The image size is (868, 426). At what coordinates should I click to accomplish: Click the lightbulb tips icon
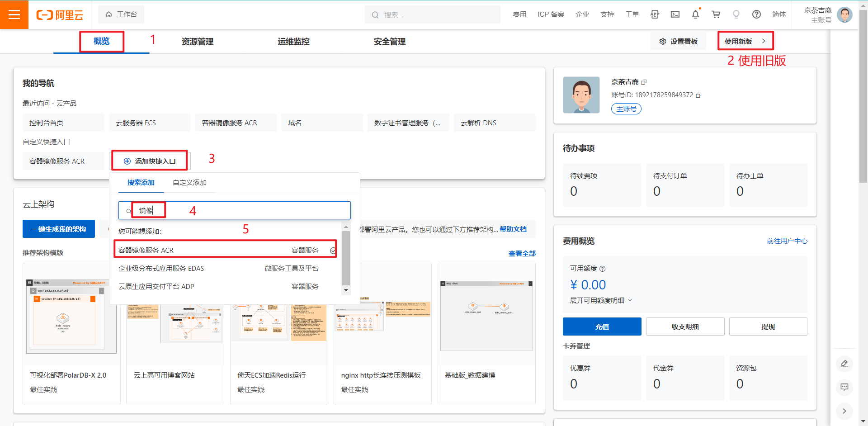coord(736,14)
